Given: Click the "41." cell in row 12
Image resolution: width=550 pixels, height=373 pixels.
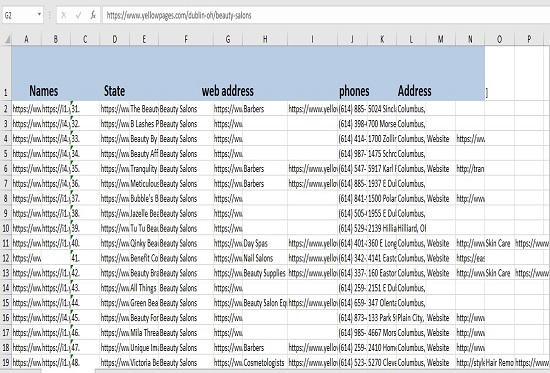Looking at the screenshot, I should [x=85, y=258].
